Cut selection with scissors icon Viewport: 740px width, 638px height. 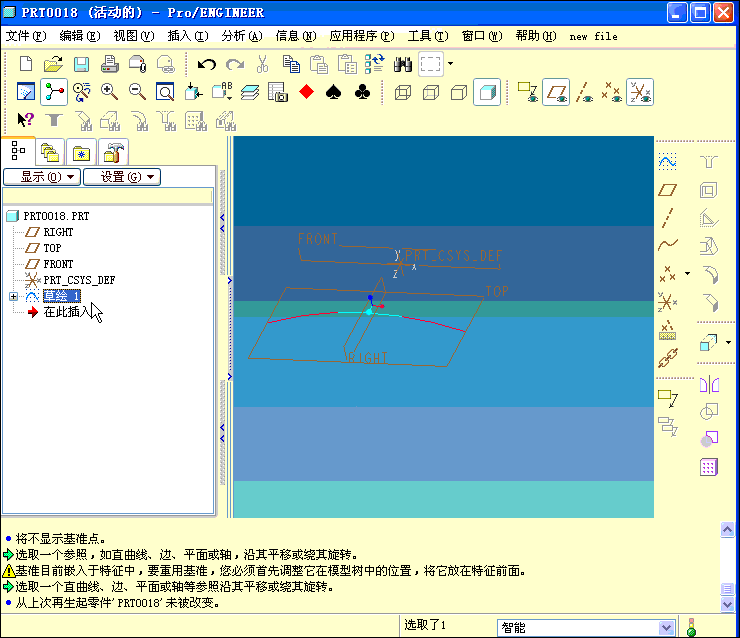pos(262,64)
